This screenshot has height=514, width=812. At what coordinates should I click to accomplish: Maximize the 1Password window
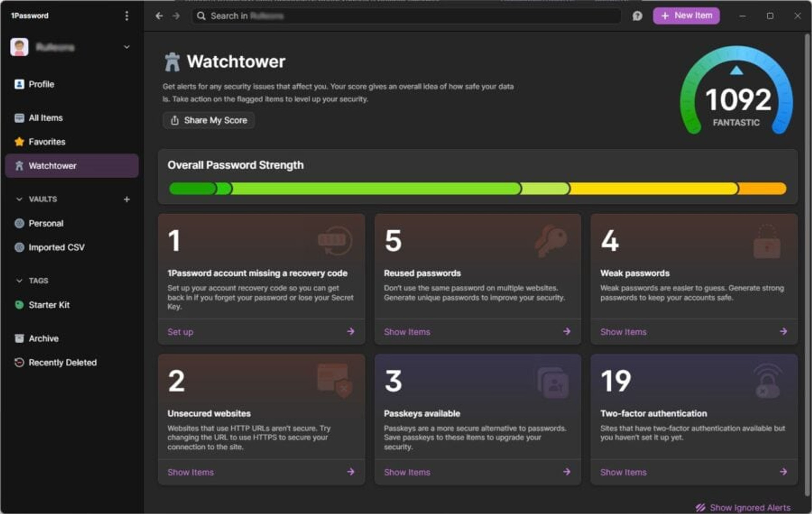(x=770, y=16)
